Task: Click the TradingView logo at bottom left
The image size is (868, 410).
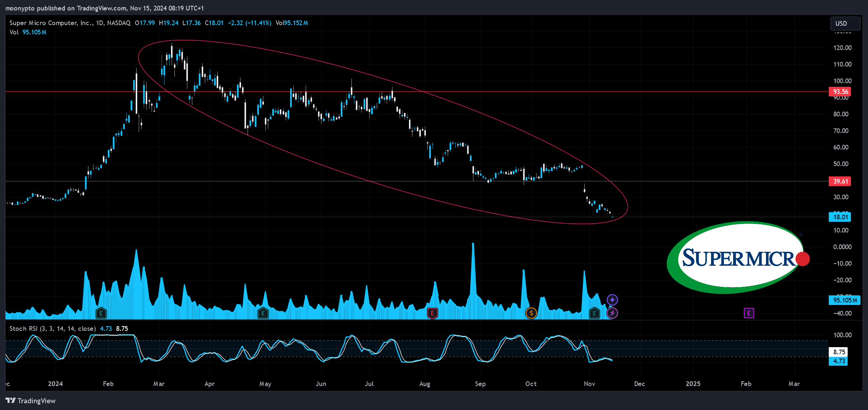Action: 31,401
